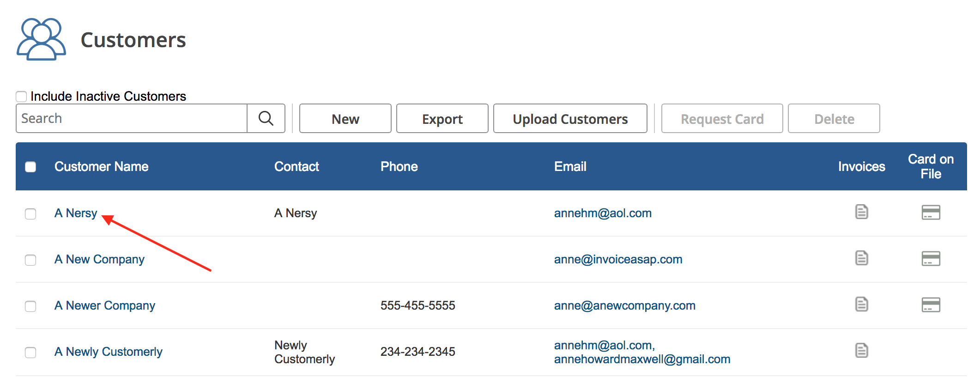This screenshot has width=980, height=378.
Task: Open the A Newly Customerly customer link
Action: (x=109, y=352)
